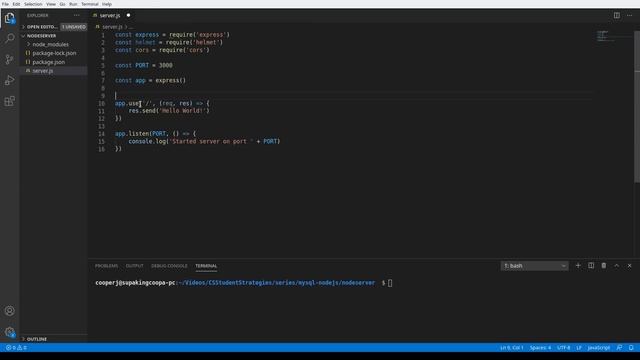
Task: Open package.json in the explorer
Action: 49,62
